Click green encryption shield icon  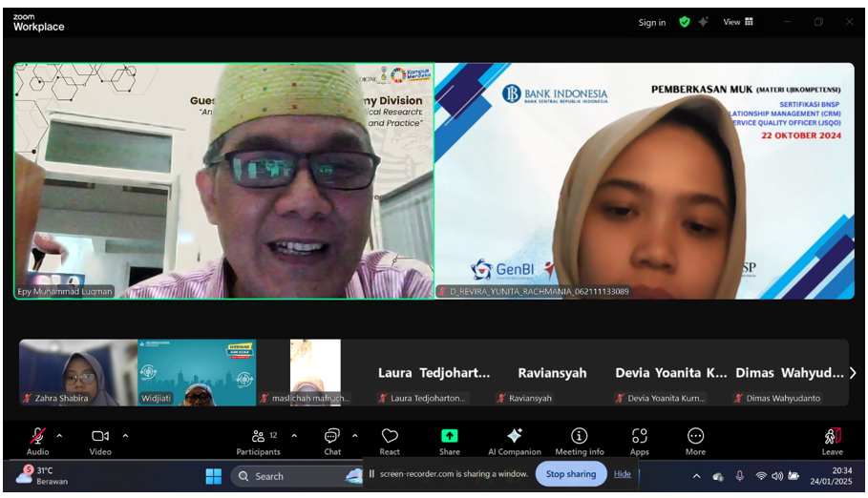[x=685, y=22]
